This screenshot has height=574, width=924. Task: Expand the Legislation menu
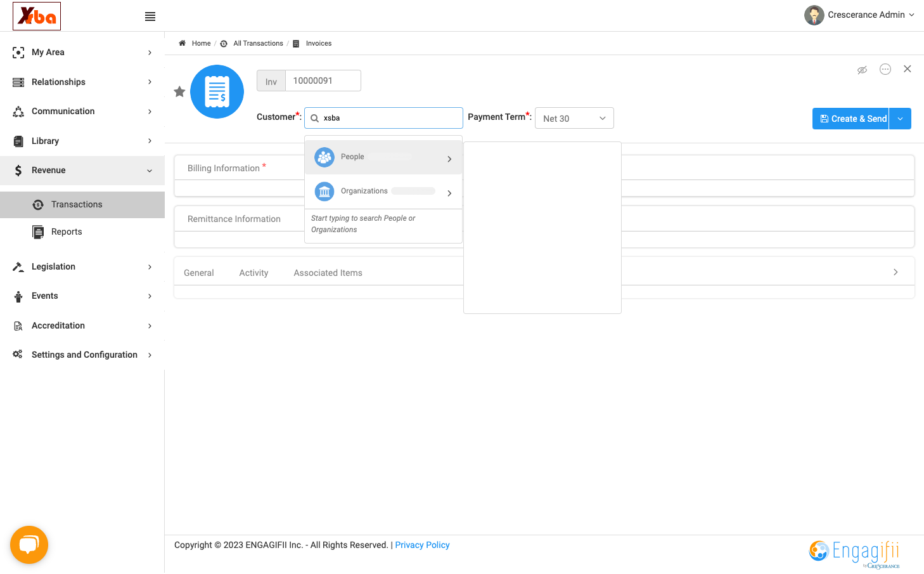click(82, 266)
